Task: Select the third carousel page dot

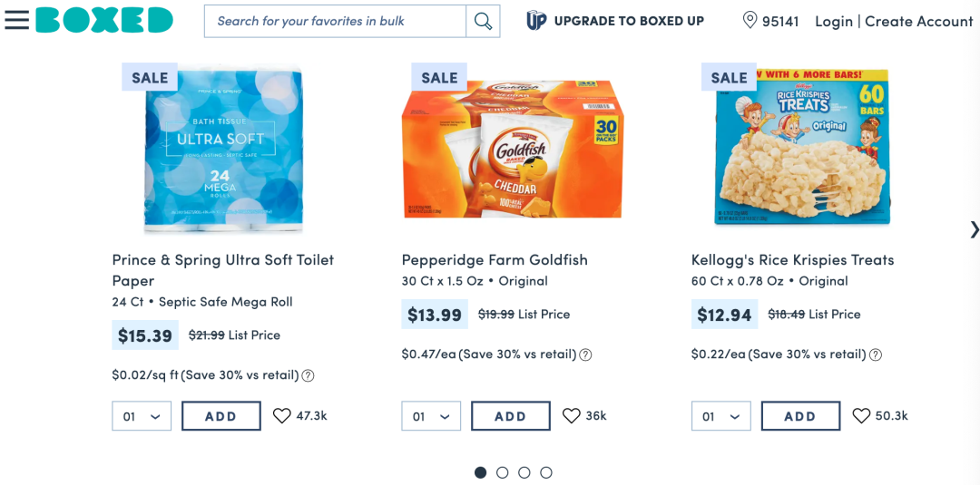Action: (524, 472)
